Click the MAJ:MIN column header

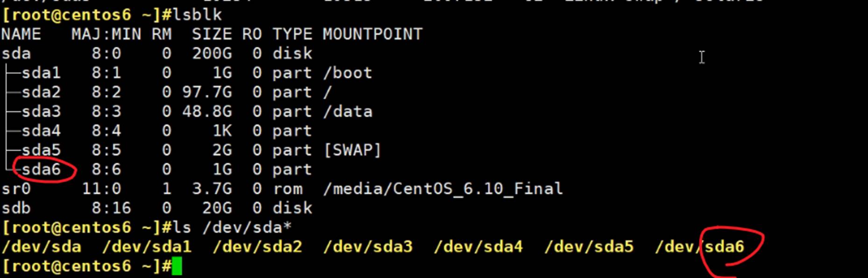click(x=106, y=34)
